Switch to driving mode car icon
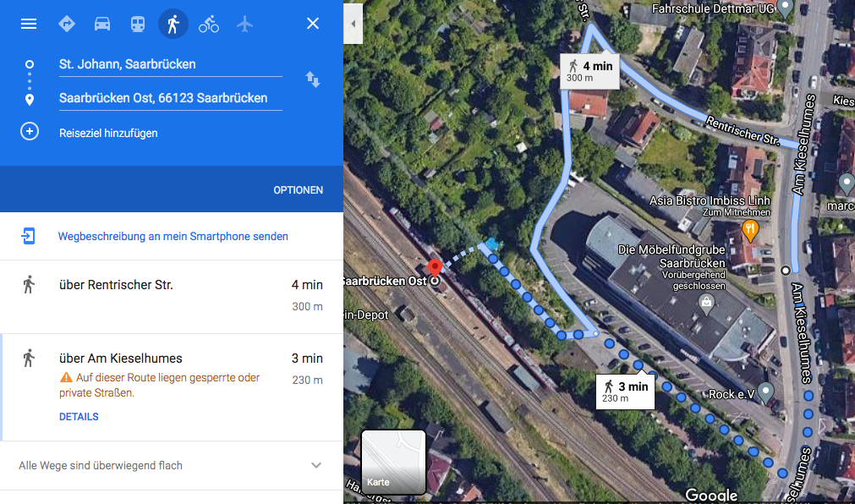This screenshot has width=855, height=504. (x=102, y=24)
